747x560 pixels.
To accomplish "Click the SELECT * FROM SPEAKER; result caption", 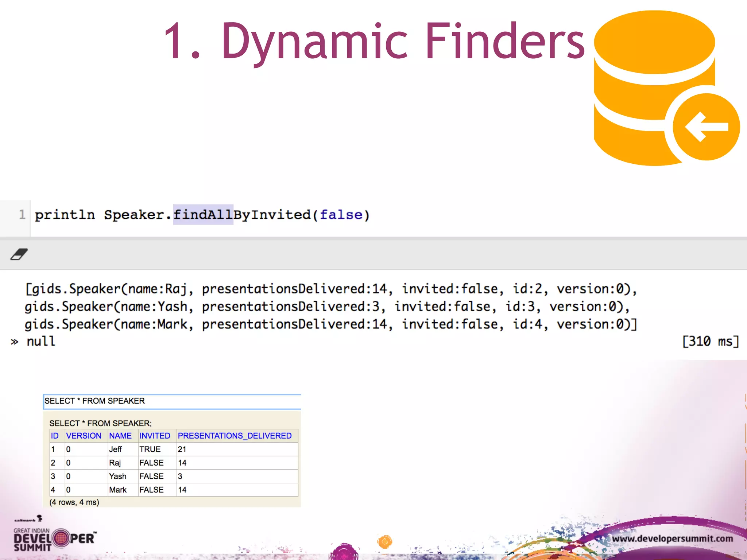I will pyautogui.click(x=100, y=423).
